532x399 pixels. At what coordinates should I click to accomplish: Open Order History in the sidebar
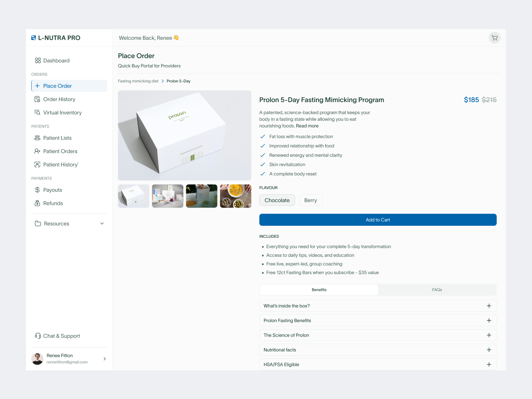click(59, 99)
